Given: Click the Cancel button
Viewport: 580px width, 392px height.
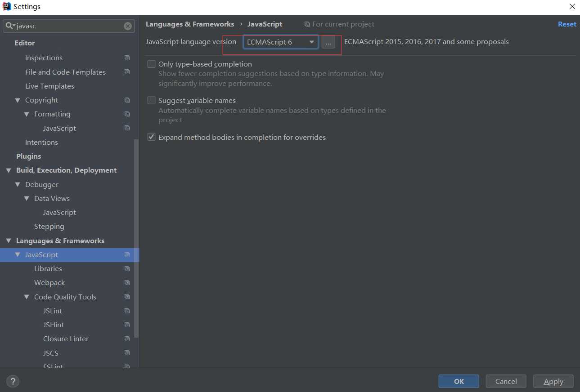Looking at the screenshot, I should pyautogui.click(x=506, y=381).
